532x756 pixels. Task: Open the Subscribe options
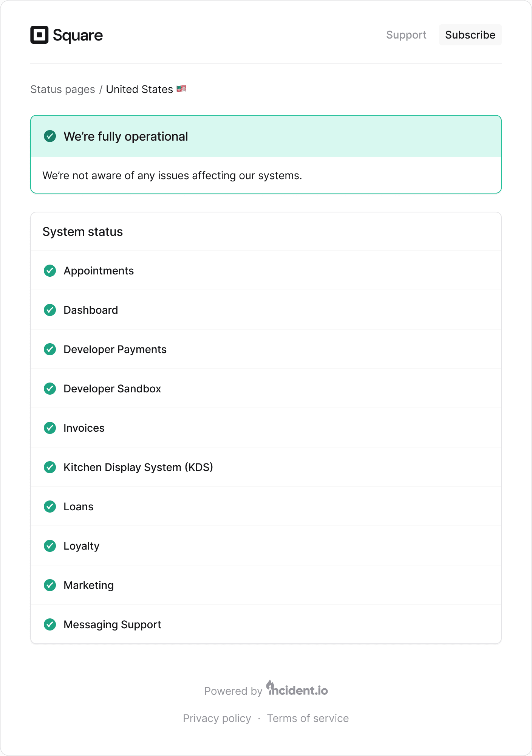tap(470, 35)
